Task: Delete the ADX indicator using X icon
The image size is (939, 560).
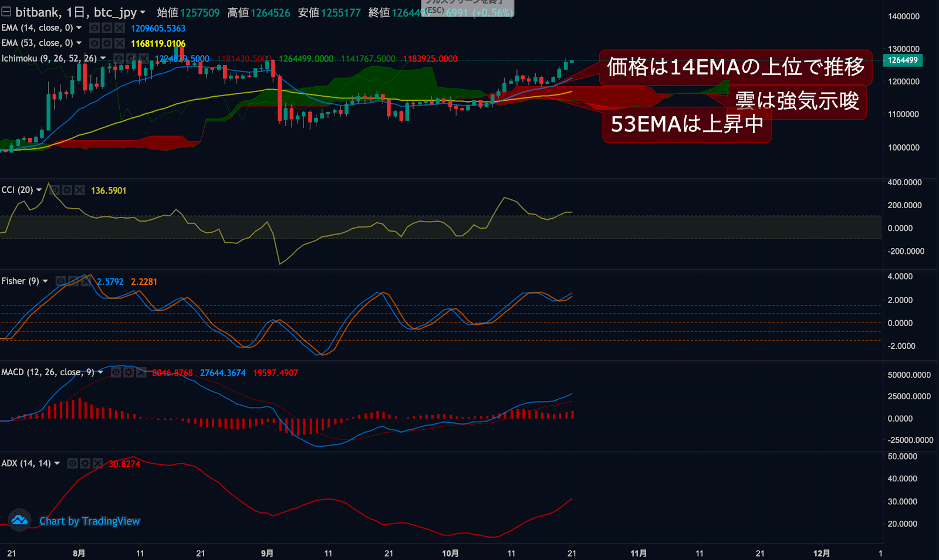Action: click(98, 463)
